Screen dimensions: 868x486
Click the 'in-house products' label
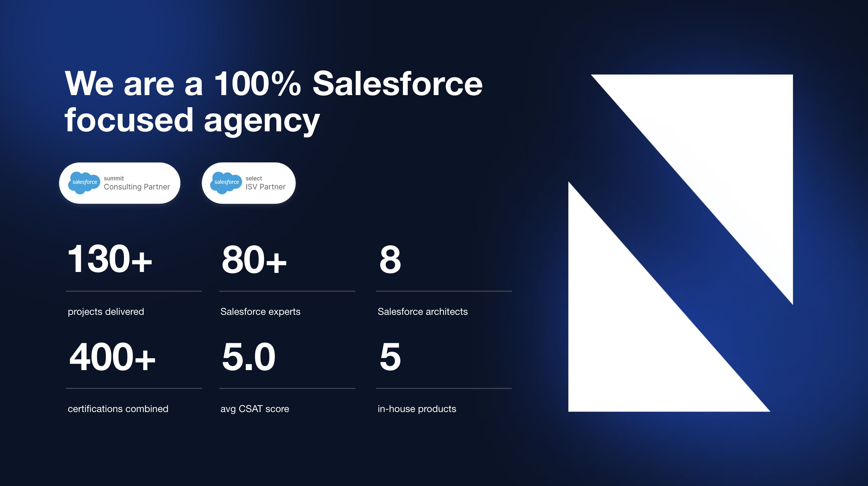point(417,409)
